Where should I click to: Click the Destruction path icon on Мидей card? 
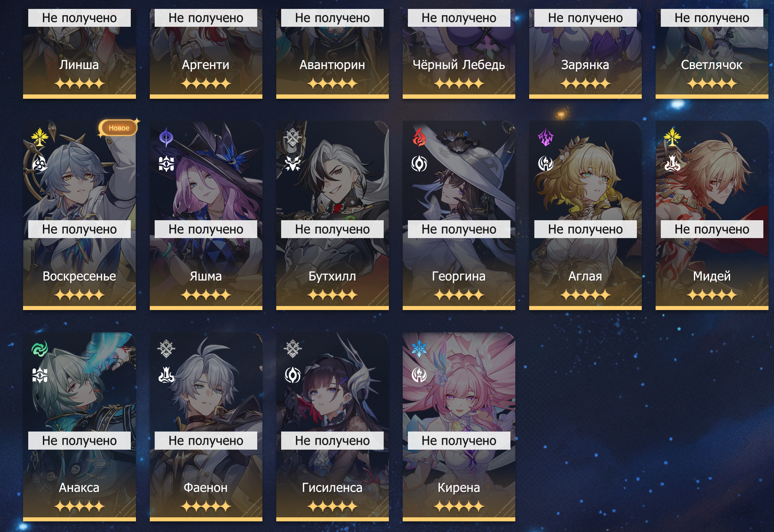(672, 164)
